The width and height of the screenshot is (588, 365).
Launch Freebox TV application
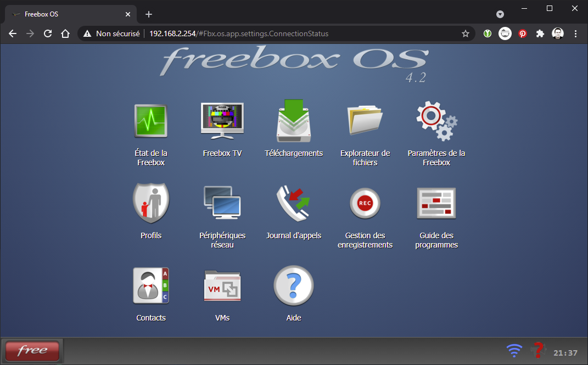(x=222, y=121)
